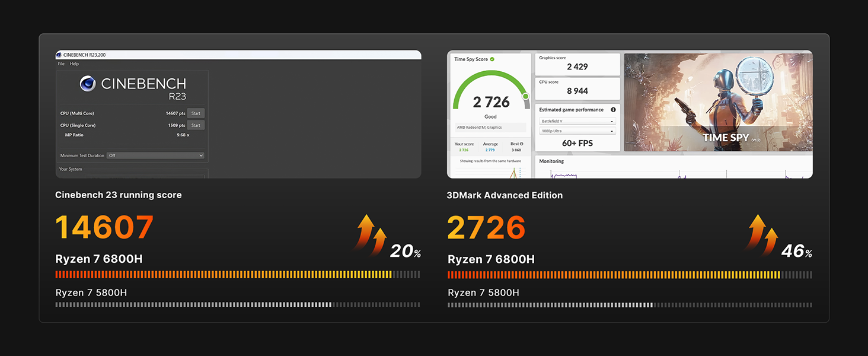Open the Battlefield V game dropdown
The image size is (868, 356).
[x=577, y=121]
